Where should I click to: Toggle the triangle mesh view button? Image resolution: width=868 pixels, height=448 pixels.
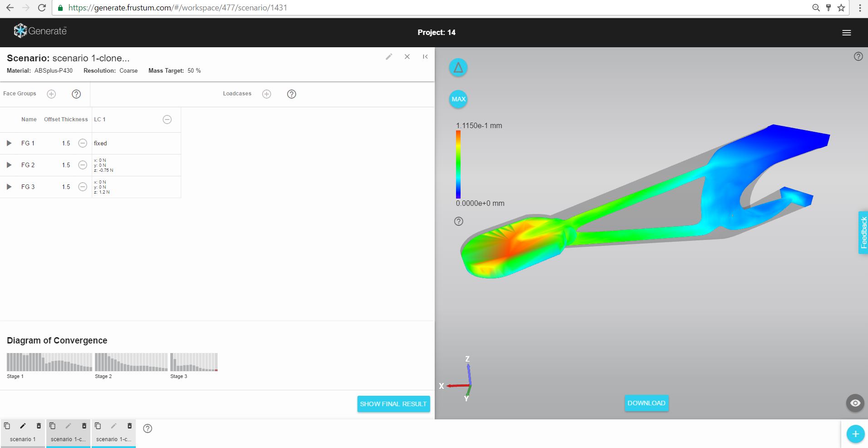tap(458, 68)
